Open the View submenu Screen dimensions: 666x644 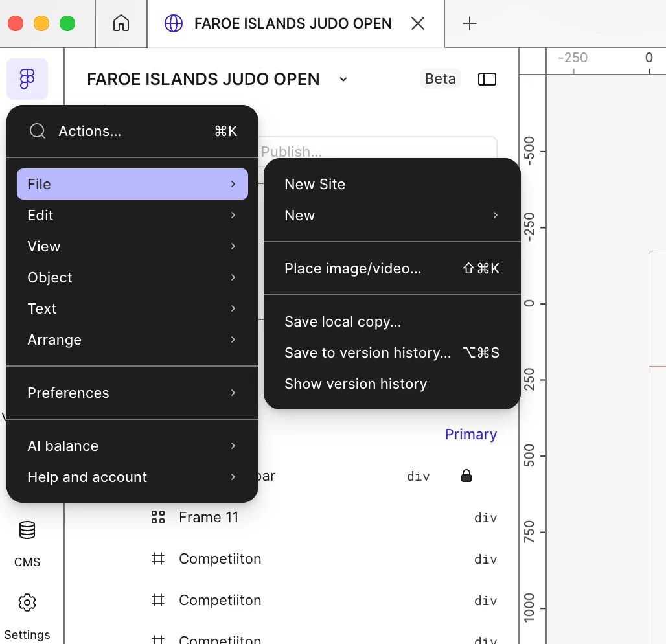(x=133, y=246)
